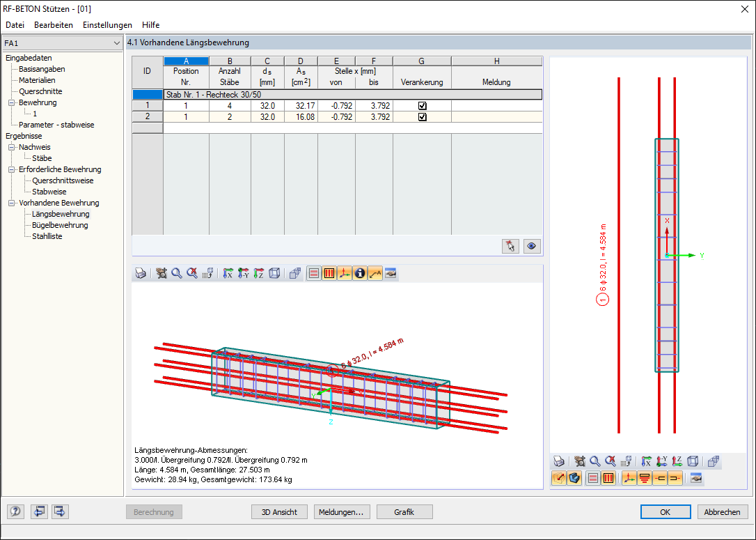Select Bügelbewehrung in the navigator tree
This screenshot has width=756, height=540.
point(60,225)
